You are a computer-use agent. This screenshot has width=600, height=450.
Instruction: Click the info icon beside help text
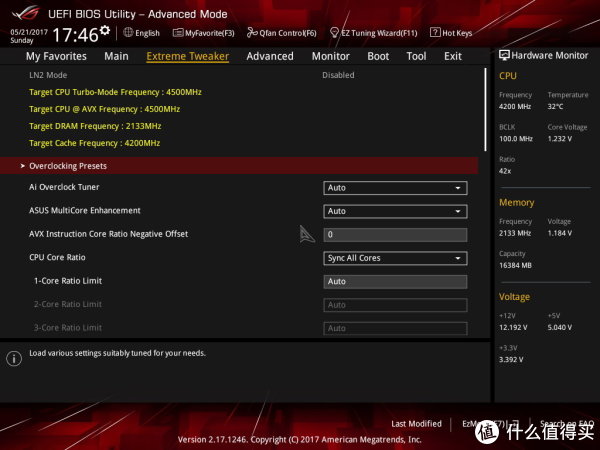pyautogui.click(x=14, y=359)
